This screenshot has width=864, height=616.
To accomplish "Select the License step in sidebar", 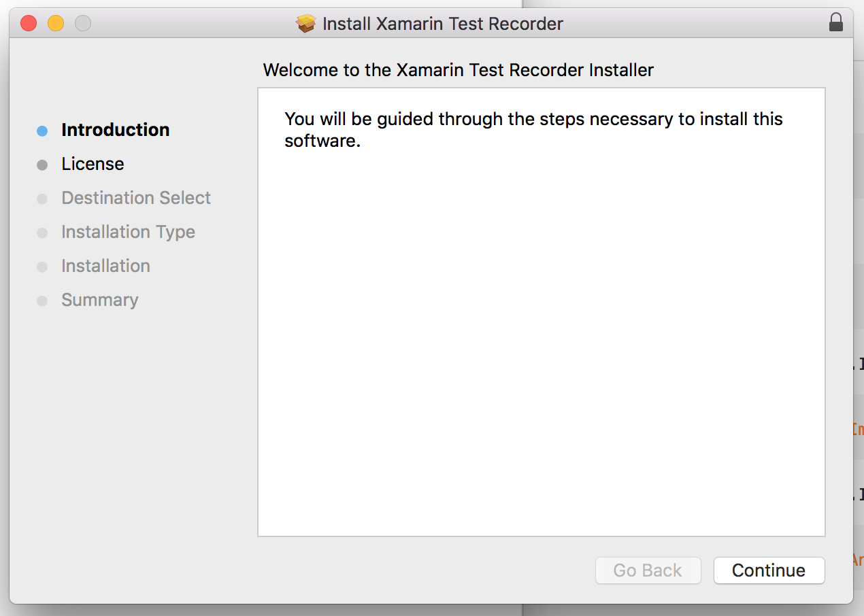I will (x=93, y=164).
